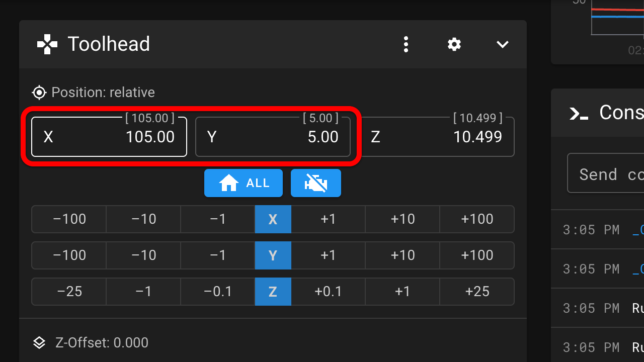This screenshot has height=362, width=644.
Task: Open Toolhead settings gear
Action: point(454,44)
